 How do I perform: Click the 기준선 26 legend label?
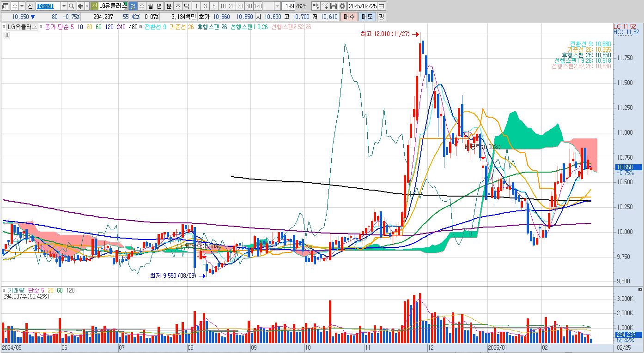pyautogui.click(x=182, y=27)
